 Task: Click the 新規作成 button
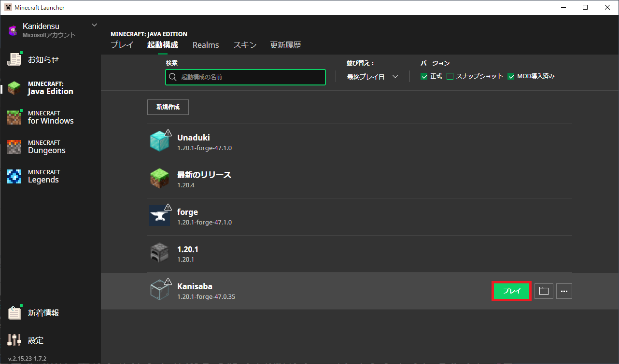pos(168,107)
